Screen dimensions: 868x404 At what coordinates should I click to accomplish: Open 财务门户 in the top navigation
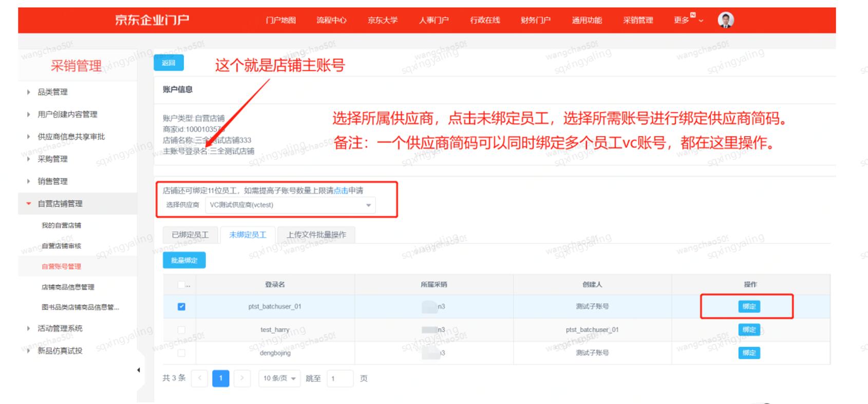[536, 20]
